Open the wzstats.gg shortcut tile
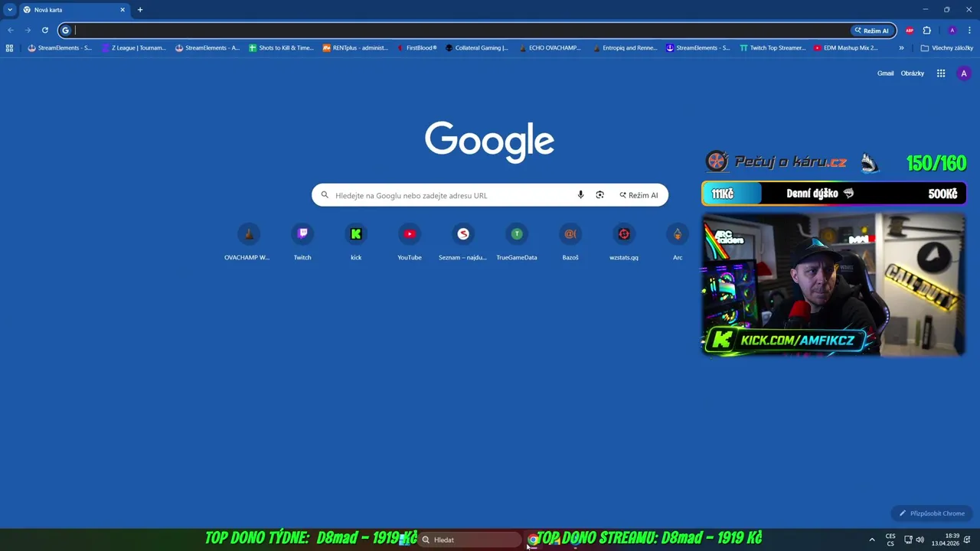The width and height of the screenshot is (980, 551). (x=624, y=243)
